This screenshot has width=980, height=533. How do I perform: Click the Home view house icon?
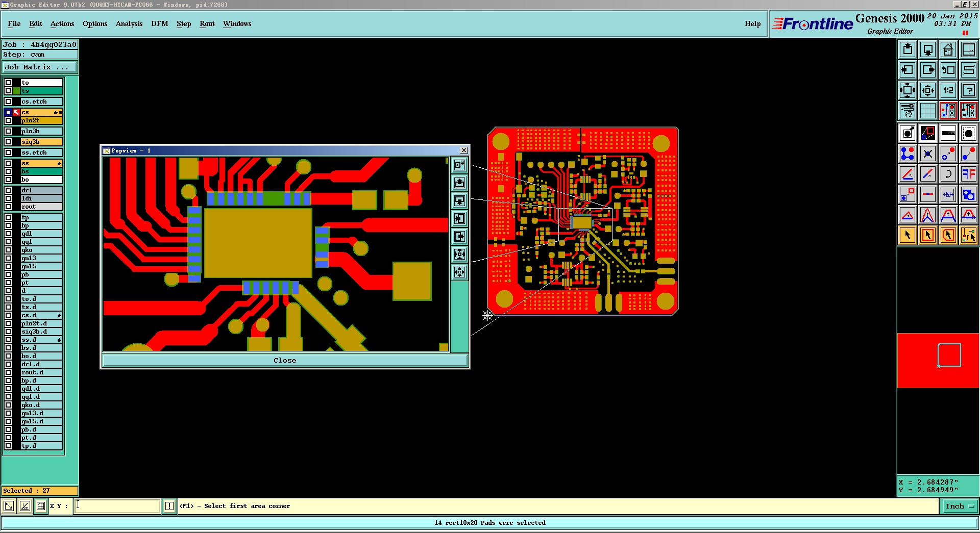948,49
